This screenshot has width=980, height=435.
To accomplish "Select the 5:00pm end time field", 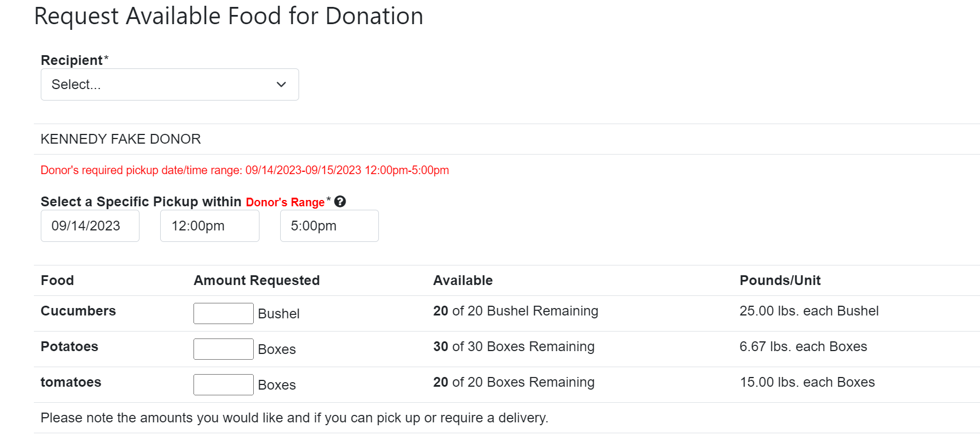I will tap(329, 226).
